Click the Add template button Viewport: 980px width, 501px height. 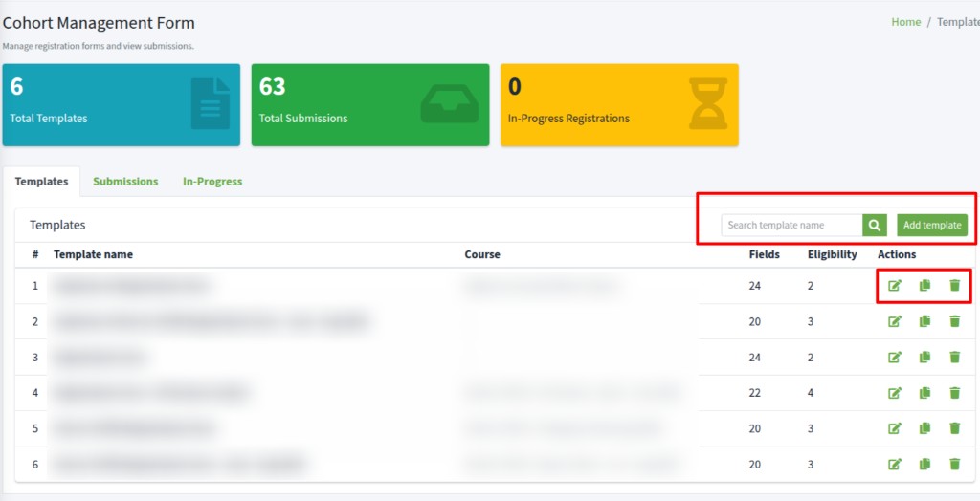(932, 225)
